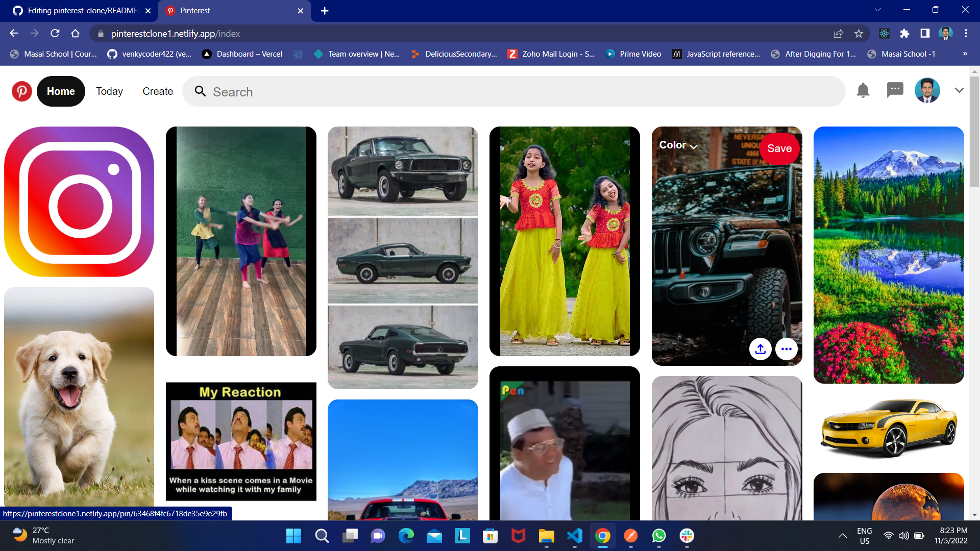The height and width of the screenshot is (551, 980).
Task: Open Visual Studio Code from taskbar
Action: pos(574,536)
